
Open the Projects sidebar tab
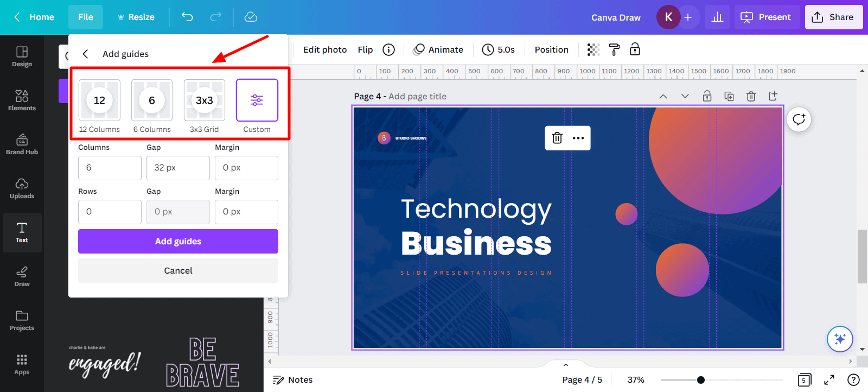(22, 321)
